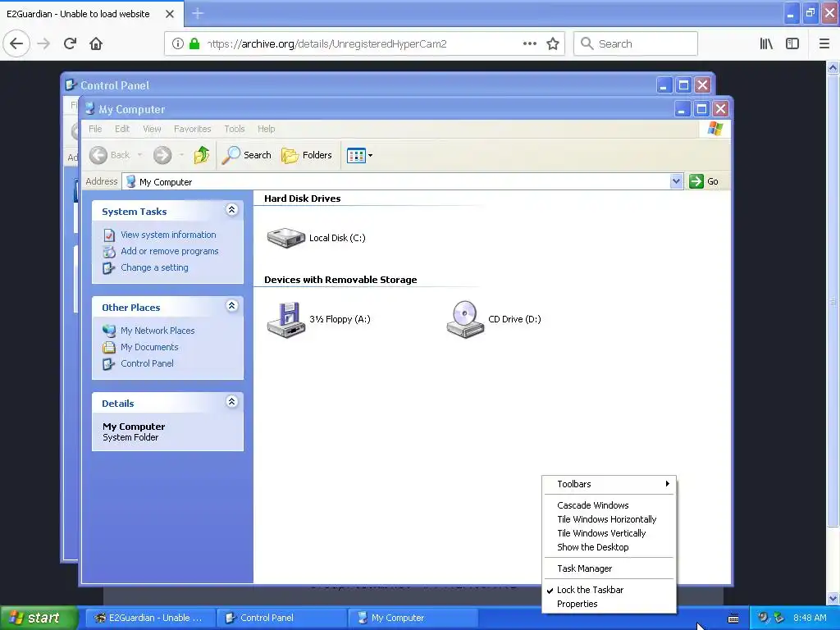Click Search in My Computer toolbar
This screenshot has width=840, height=630.
click(x=247, y=155)
